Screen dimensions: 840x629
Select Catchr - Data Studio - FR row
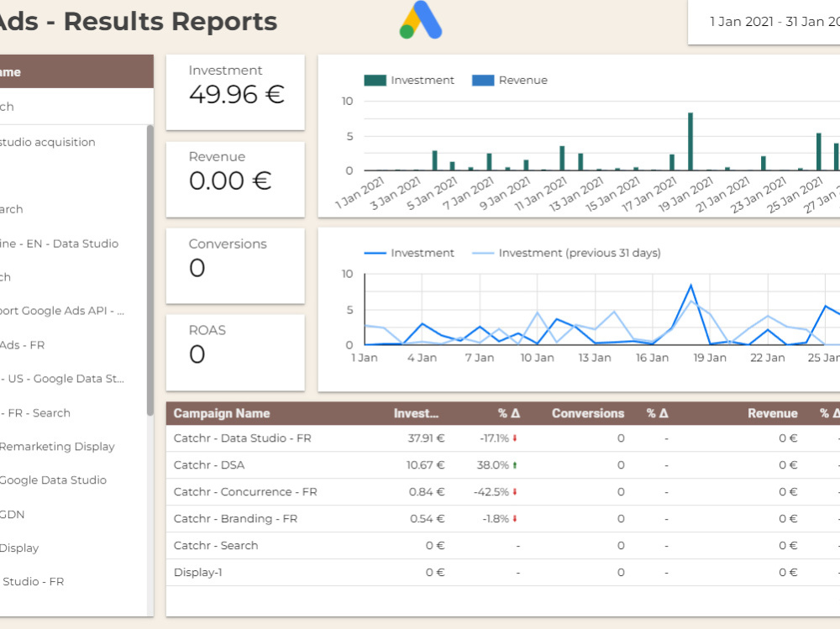503,438
